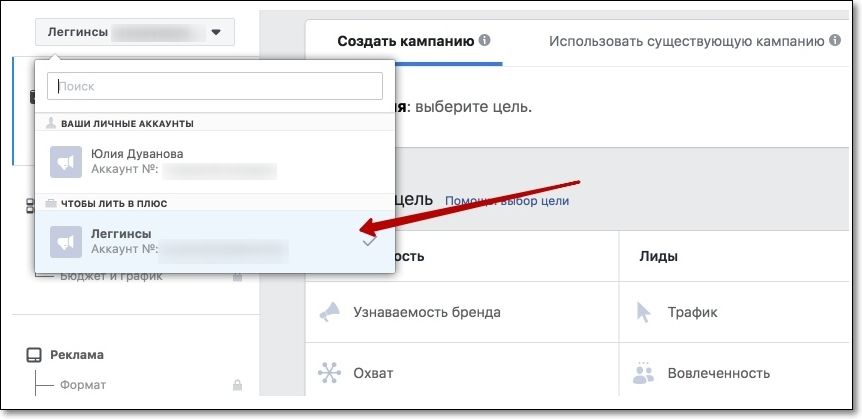Click the megaphone icon next to Леггинсы account
The image size is (862, 419).
click(x=66, y=242)
